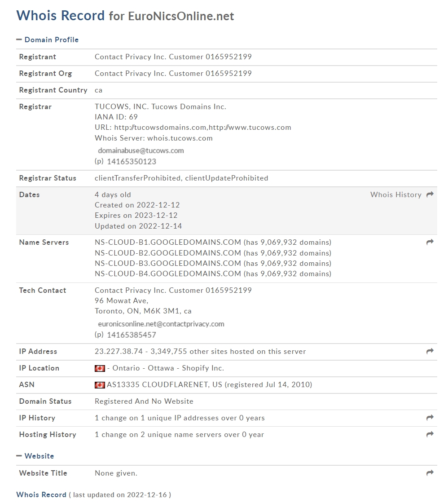Viewport: 448px width, 503px height.
Task: Click the tech contact phone 14165385457
Action: 132,335
